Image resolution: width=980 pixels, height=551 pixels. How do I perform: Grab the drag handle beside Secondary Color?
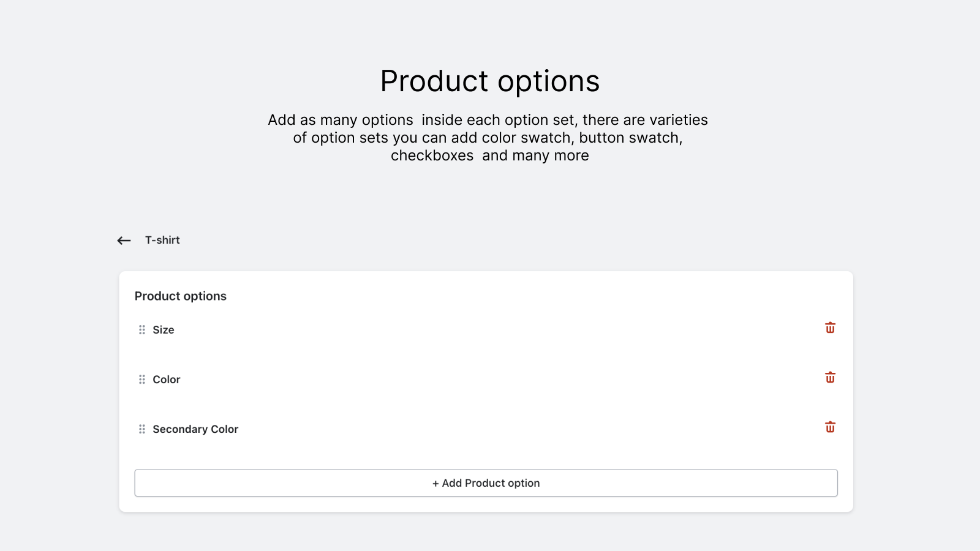pyautogui.click(x=141, y=429)
